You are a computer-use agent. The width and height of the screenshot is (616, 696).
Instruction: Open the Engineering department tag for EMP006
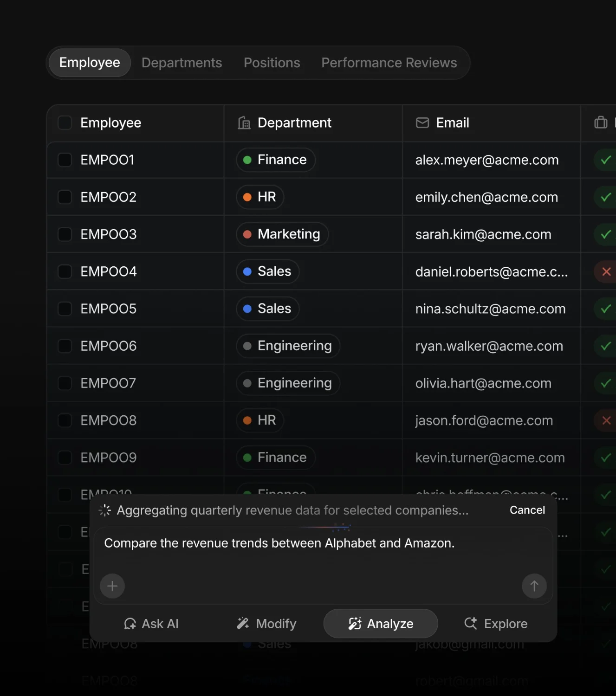pos(288,346)
